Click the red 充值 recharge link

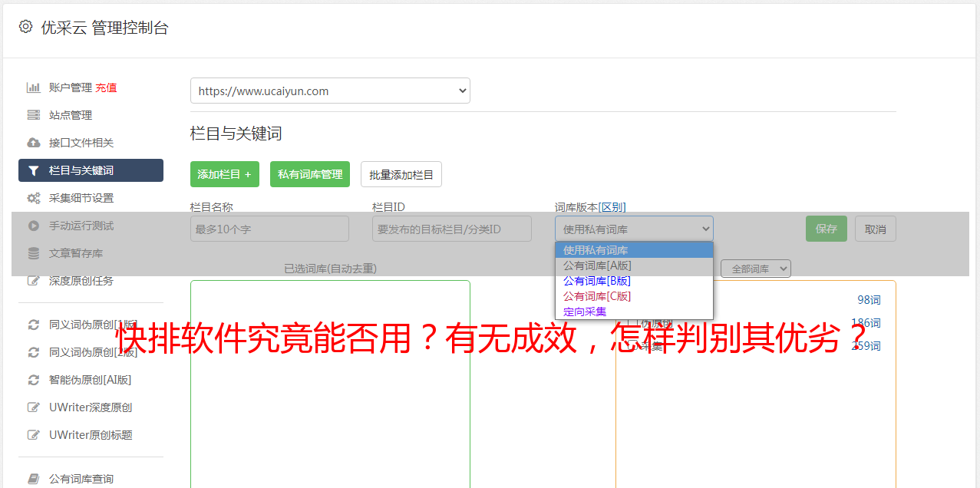pyautogui.click(x=106, y=87)
